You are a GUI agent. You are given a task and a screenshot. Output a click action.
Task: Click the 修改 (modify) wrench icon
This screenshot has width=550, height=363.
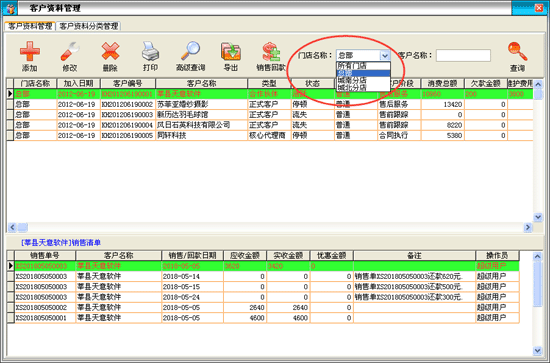(70, 51)
